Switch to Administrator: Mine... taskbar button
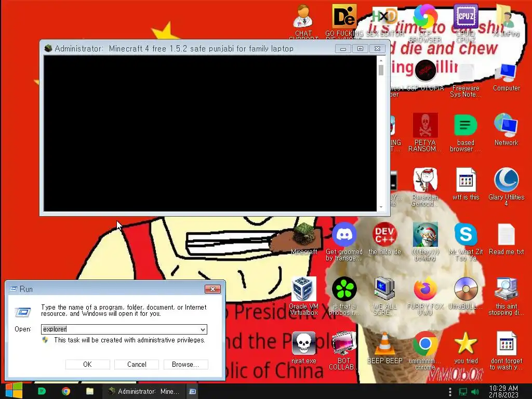This screenshot has height=399, width=532. point(144,391)
